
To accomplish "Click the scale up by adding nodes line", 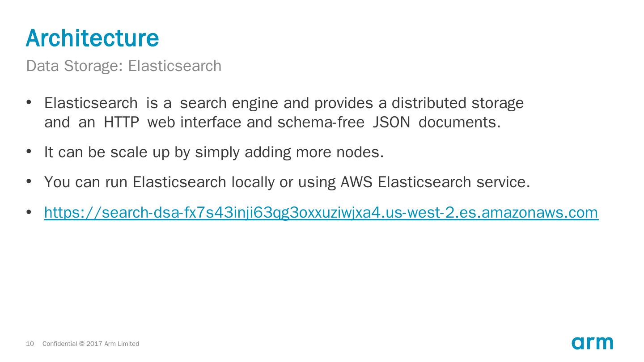I will coord(214,152).
